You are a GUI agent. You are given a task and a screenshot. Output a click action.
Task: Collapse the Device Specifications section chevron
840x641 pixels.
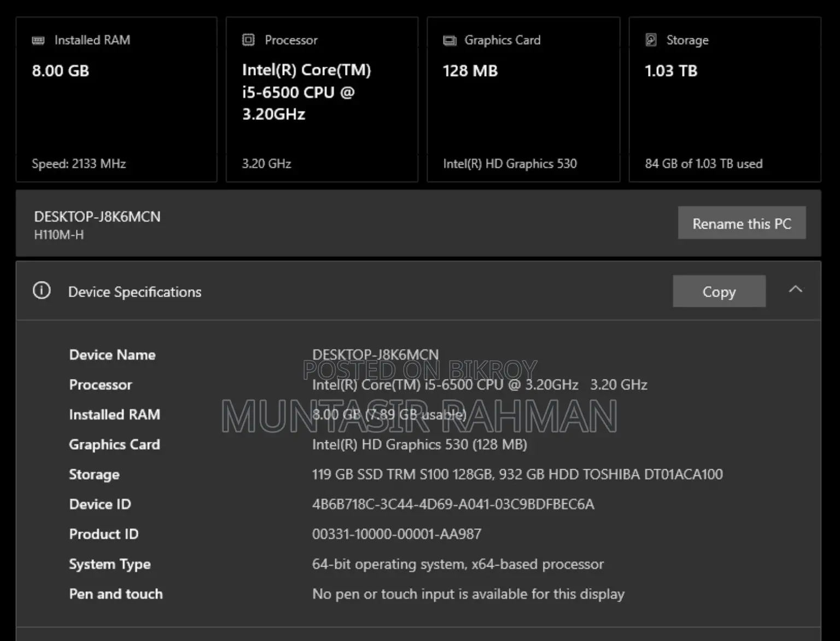(x=796, y=289)
